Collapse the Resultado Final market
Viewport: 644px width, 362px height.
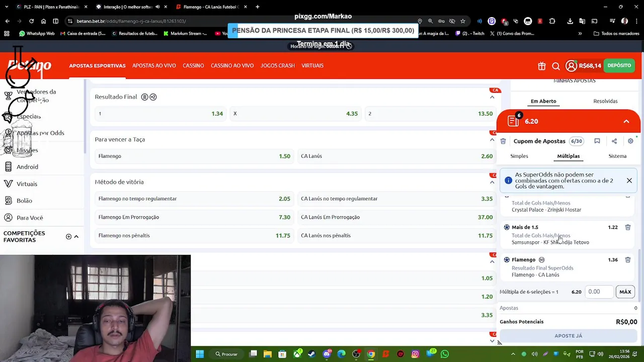click(492, 97)
